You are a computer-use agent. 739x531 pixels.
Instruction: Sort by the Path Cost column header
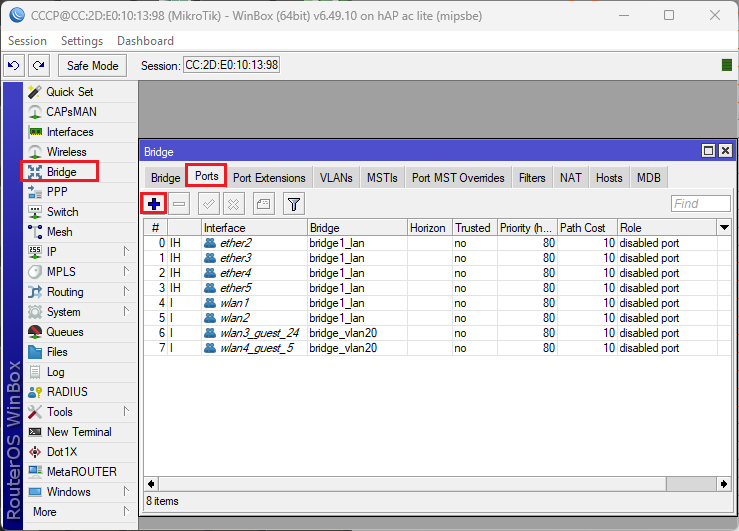(587, 228)
